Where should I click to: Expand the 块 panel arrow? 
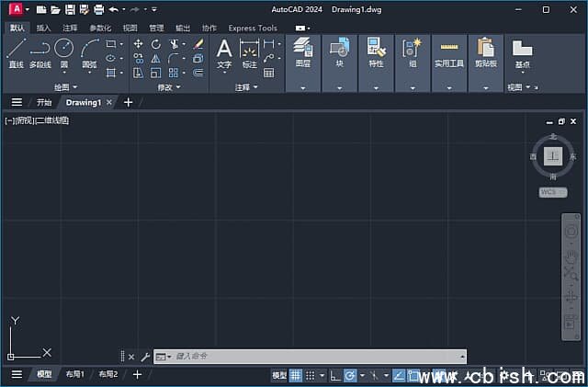(x=339, y=88)
